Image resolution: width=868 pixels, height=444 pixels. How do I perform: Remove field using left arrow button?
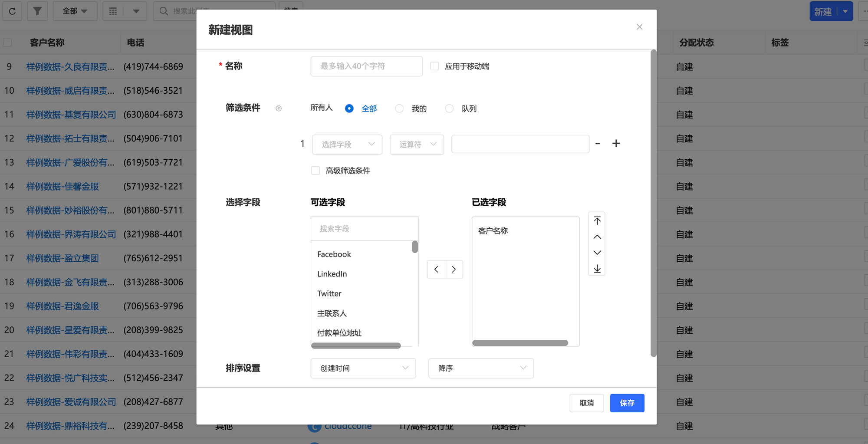tap(436, 270)
